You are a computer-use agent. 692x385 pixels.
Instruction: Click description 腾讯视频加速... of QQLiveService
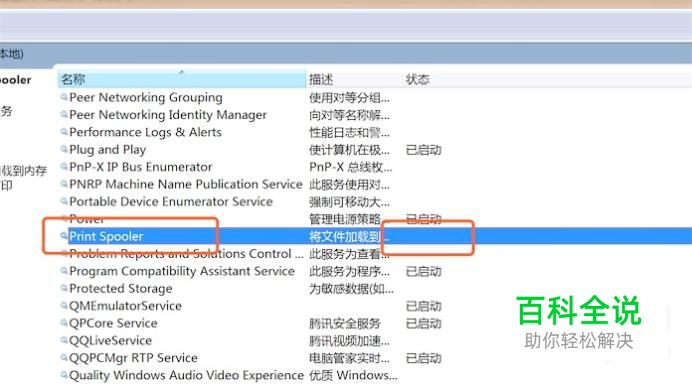(349, 341)
